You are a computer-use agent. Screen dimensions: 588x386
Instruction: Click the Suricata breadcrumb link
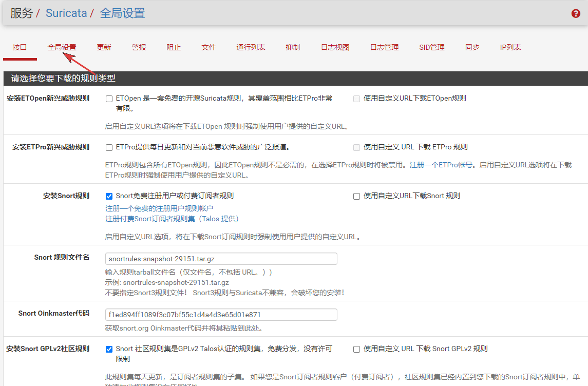(66, 13)
